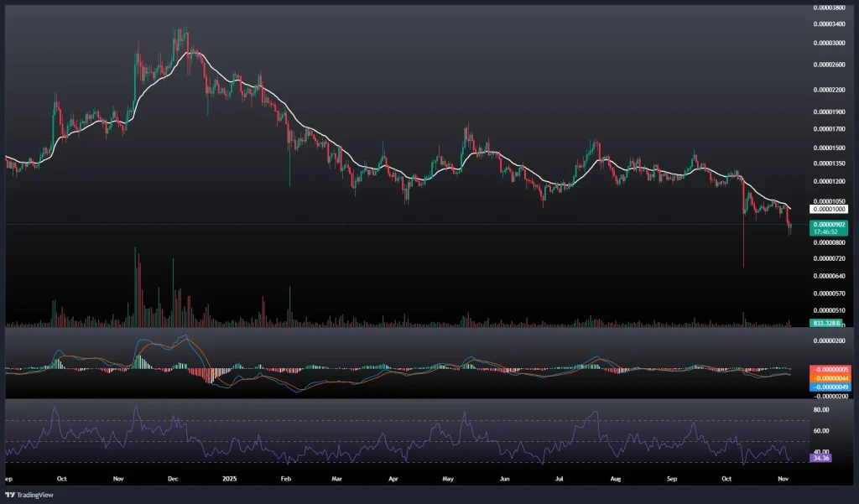The height and width of the screenshot is (504, 859).
Task: Click the Jul label on time axis
Action: (x=559, y=479)
